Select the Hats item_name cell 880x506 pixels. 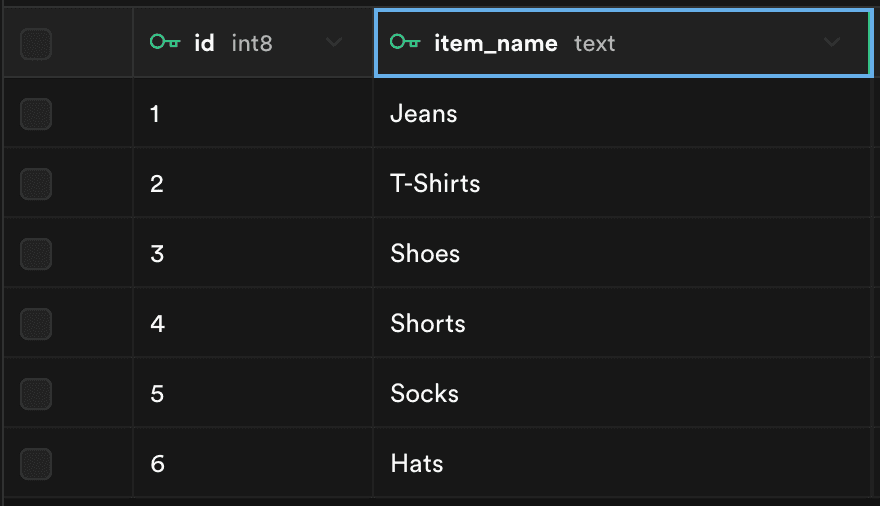point(417,464)
